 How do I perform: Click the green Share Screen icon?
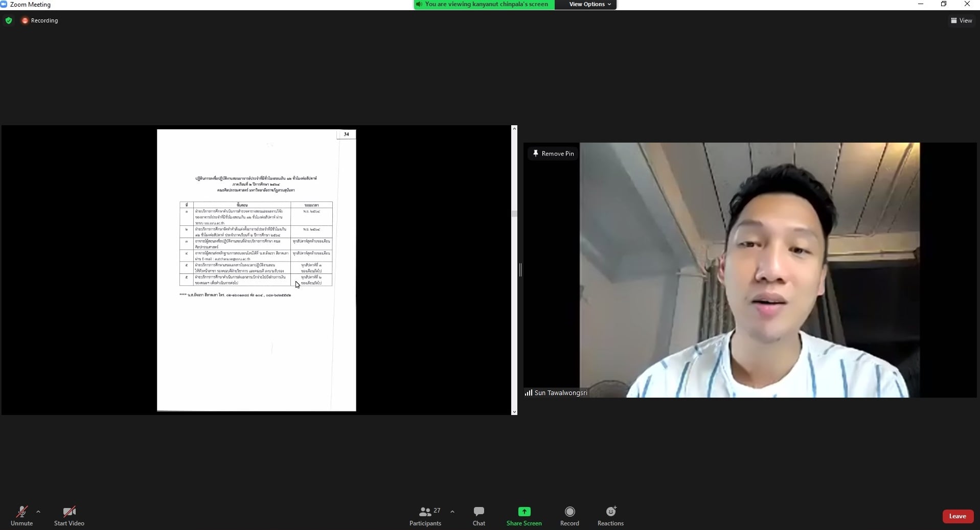click(524, 512)
